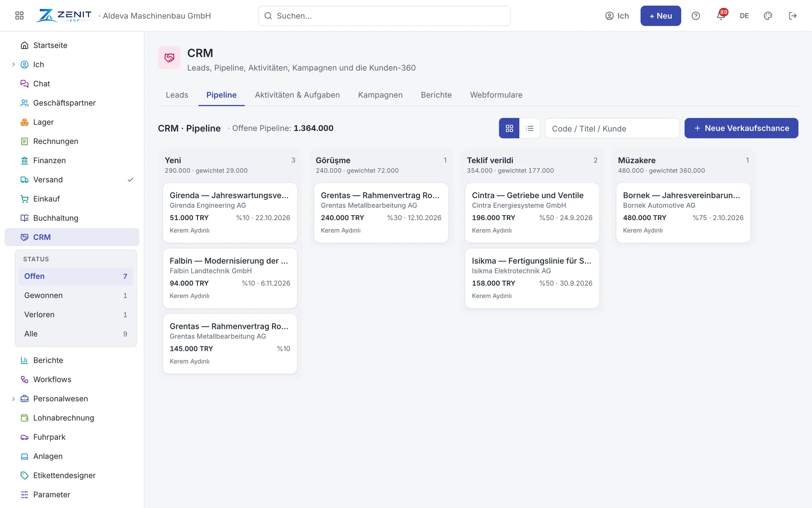Open Buchhaltung module

click(72, 218)
